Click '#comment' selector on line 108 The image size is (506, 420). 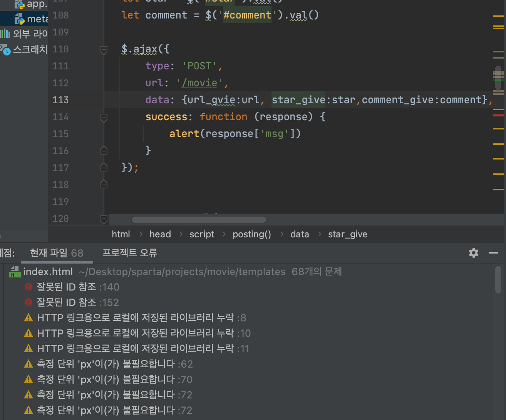click(x=247, y=15)
